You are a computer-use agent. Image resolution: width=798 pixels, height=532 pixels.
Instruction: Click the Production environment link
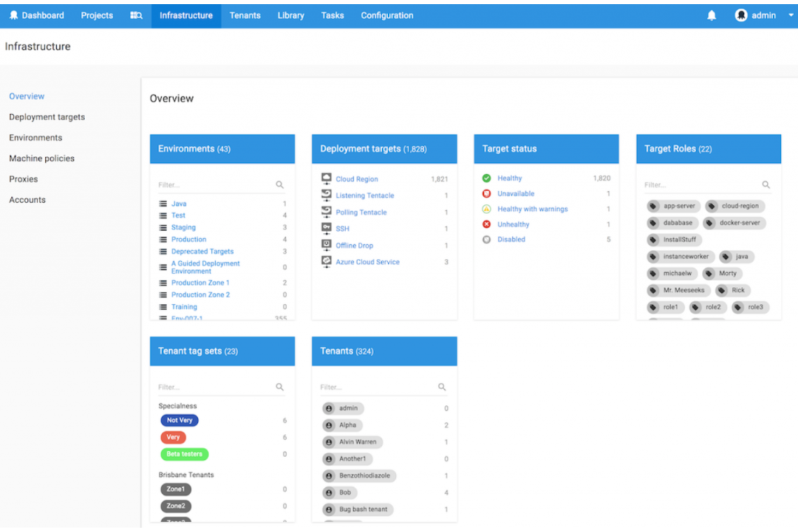point(189,239)
